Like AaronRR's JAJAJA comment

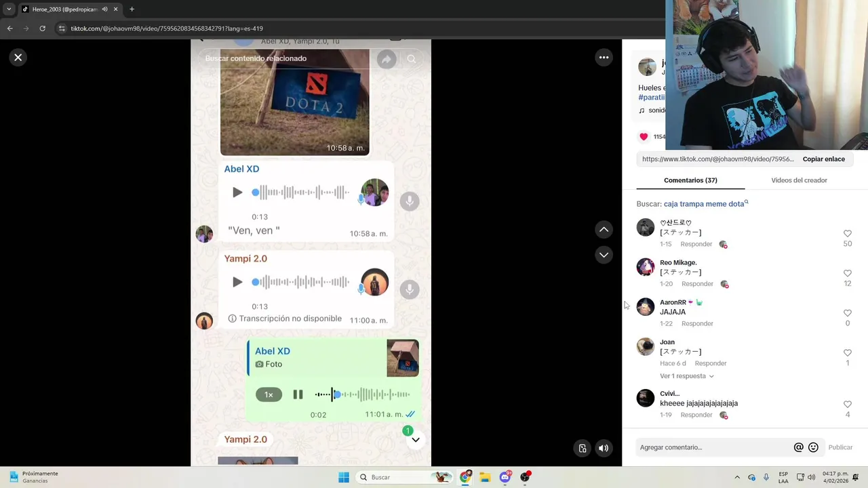847,313
